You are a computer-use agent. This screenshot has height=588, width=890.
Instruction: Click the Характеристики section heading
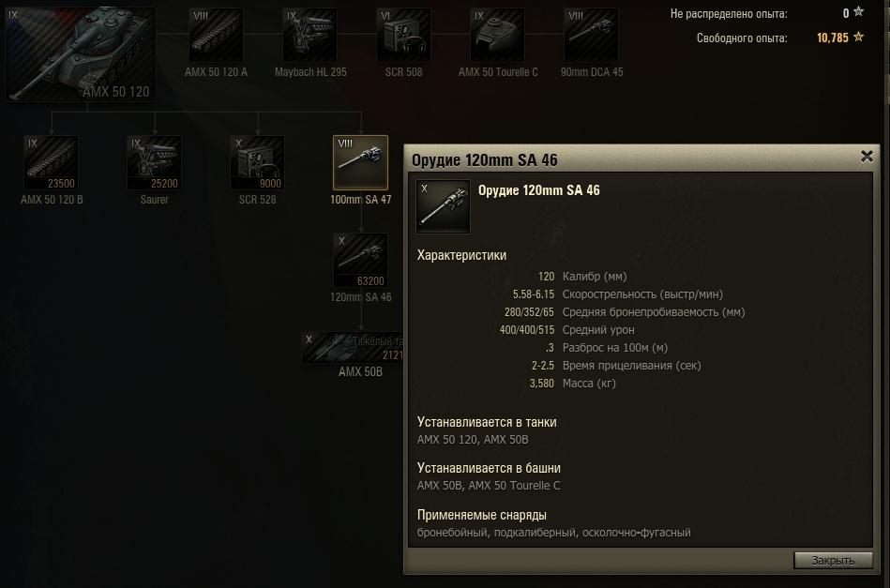[x=461, y=255]
